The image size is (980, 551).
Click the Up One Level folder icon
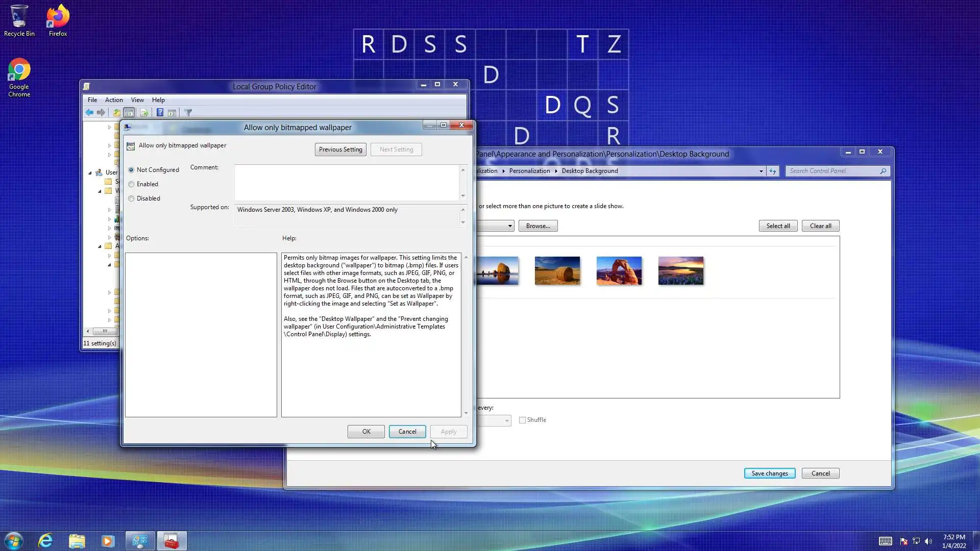pyautogui.click(x=116, y=113)
